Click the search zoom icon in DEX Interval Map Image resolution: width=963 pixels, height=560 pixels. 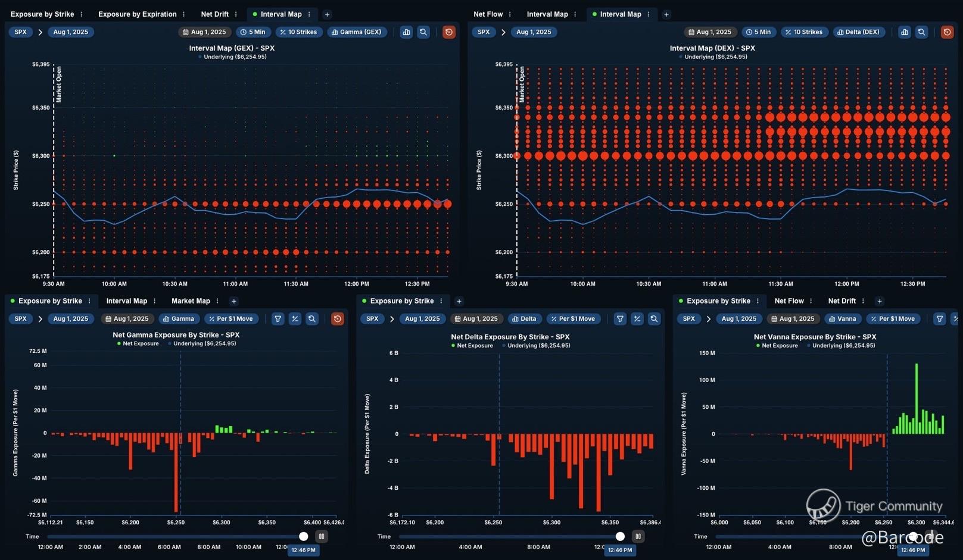tap(921, 32)
